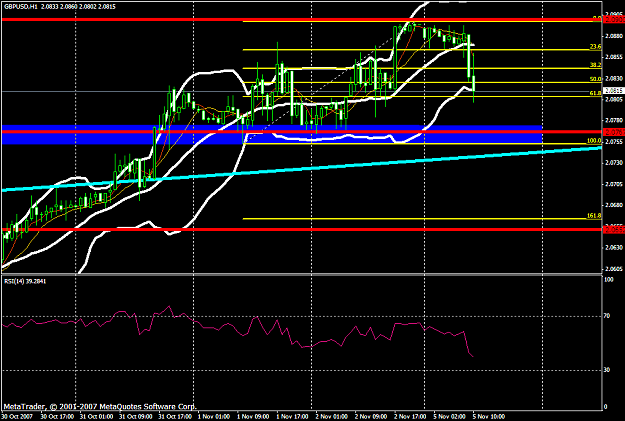Click the 31 Oct 01:00 time label

[x=96, y=417]
